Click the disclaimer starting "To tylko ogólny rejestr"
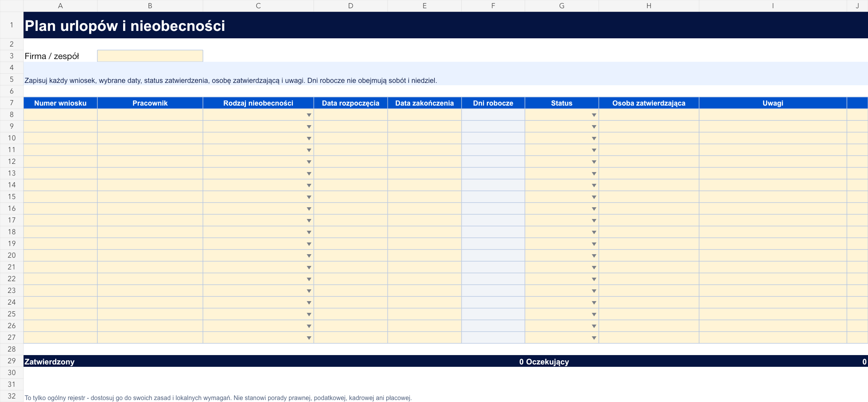 tap(218, 398)
